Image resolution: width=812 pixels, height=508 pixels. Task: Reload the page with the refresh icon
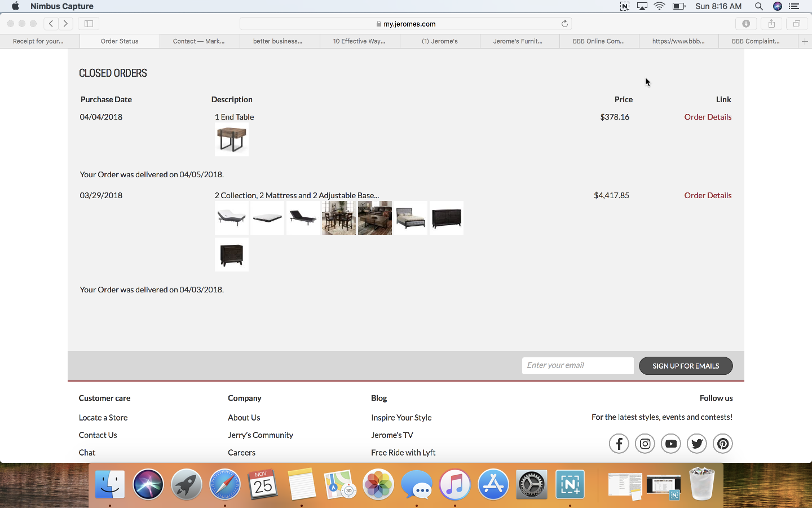(x=564, y=24)
